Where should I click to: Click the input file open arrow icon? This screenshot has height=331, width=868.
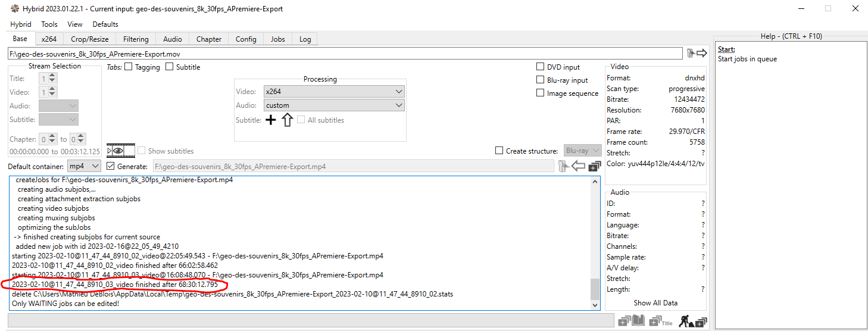696,54
